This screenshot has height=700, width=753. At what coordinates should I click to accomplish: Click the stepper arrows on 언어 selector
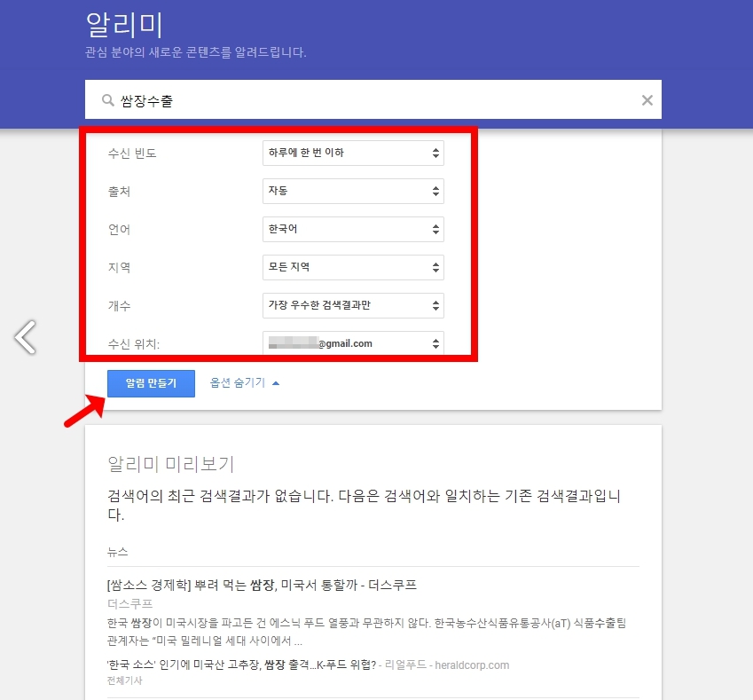pos(436,229)
